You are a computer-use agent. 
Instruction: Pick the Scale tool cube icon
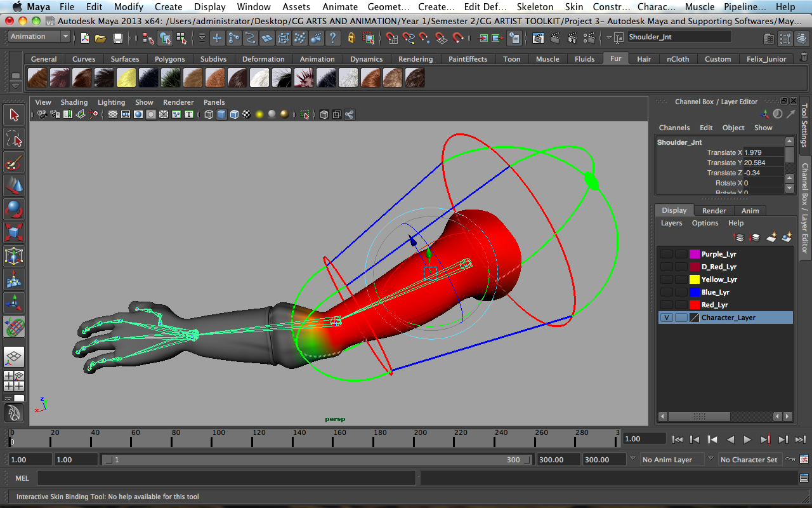point(14,232)
